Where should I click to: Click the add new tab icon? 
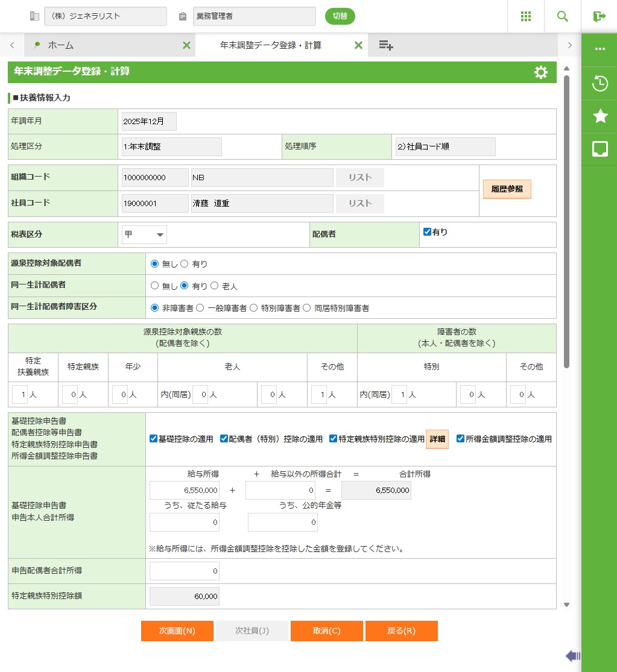coord(386,45)
